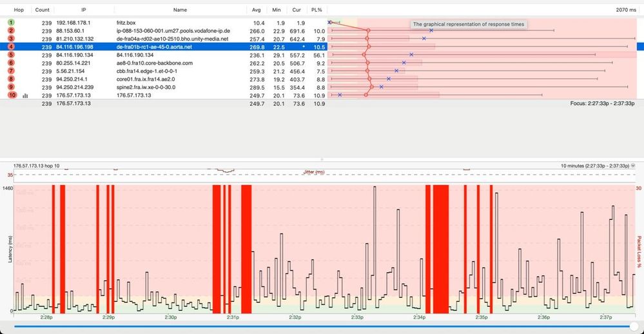Sort by the Hop column header
Image resolution: width=644 pixels, height=334 pixels.
click(x=19, y=10)
